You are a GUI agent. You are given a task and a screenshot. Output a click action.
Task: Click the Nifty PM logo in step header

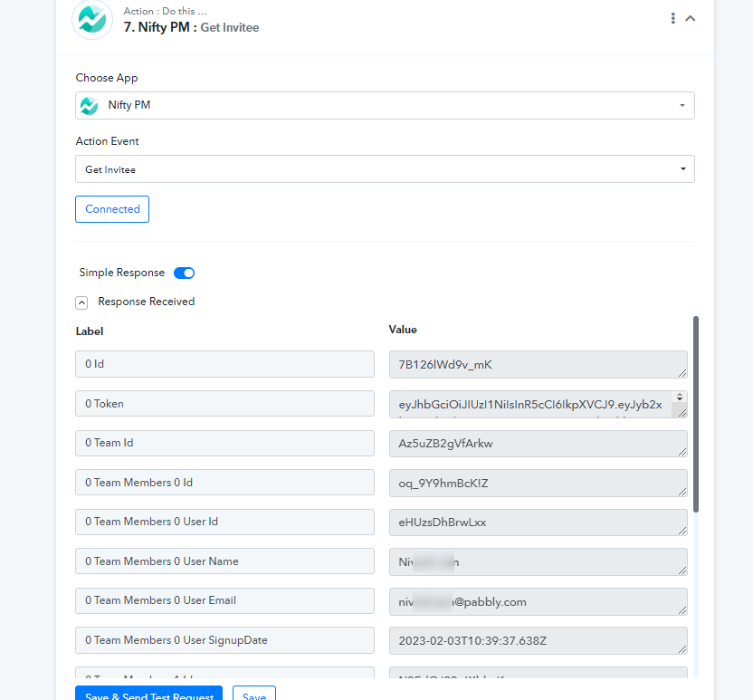pyautogui.click(x=91, y=20)
